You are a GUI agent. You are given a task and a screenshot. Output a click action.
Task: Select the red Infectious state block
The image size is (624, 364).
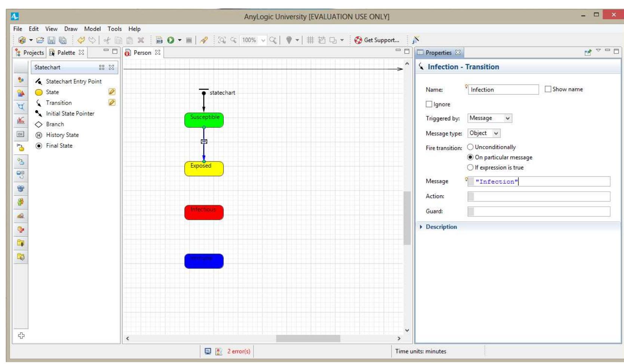[x=204, y=212]
